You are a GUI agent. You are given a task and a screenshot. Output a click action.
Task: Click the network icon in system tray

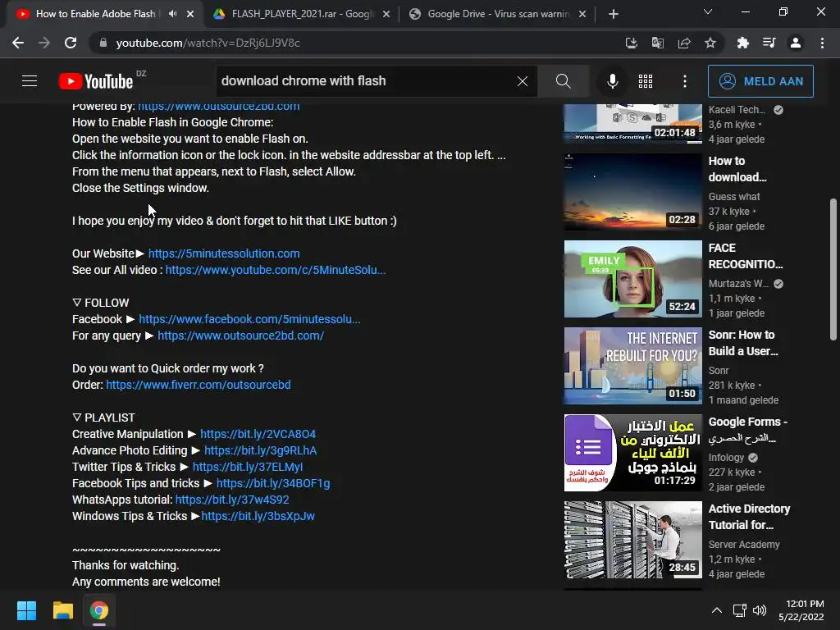(740, 610)
